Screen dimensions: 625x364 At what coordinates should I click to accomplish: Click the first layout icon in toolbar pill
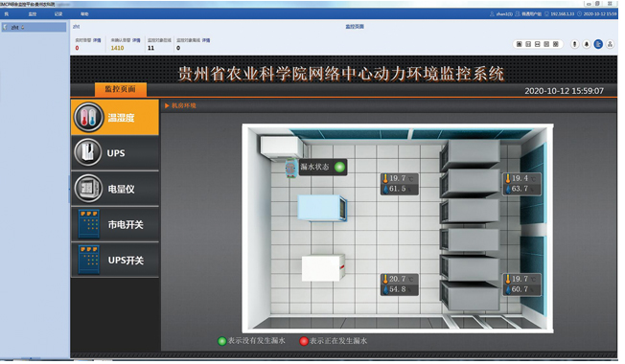519,44
